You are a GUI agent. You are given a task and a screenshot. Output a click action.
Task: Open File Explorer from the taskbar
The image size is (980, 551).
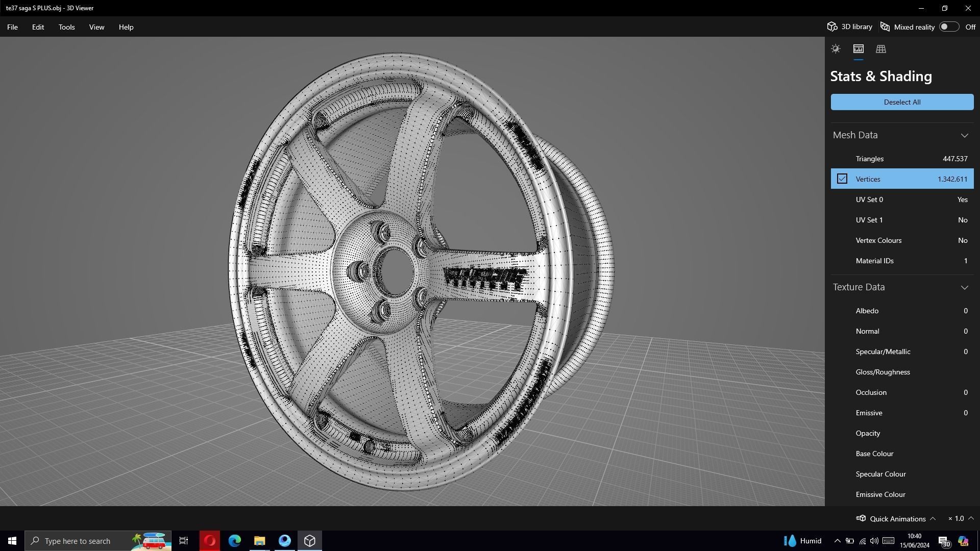[x=259, y=541]
